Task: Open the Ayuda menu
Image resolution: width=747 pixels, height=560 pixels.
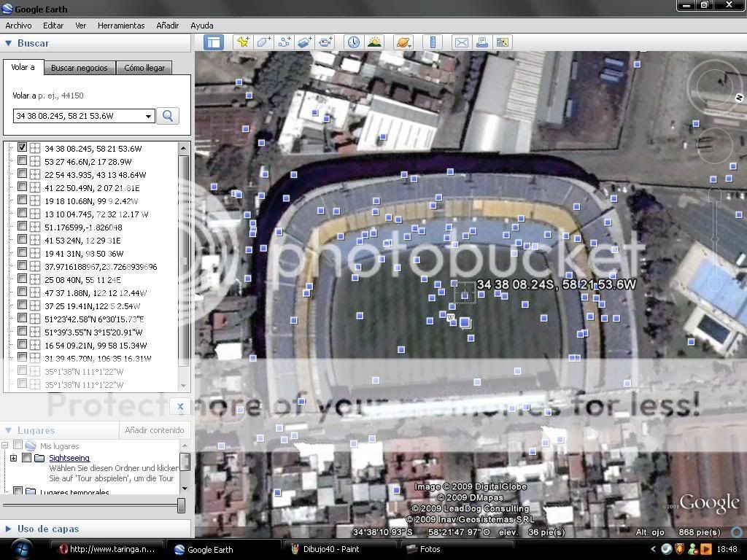Action: pyautogui.click(x=202, y=26)
